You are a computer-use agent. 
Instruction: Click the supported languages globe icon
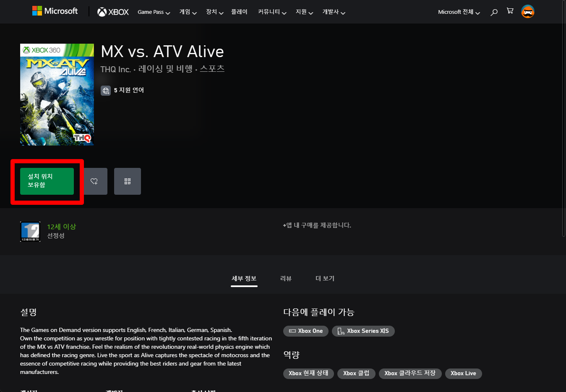tap(106, 91)
